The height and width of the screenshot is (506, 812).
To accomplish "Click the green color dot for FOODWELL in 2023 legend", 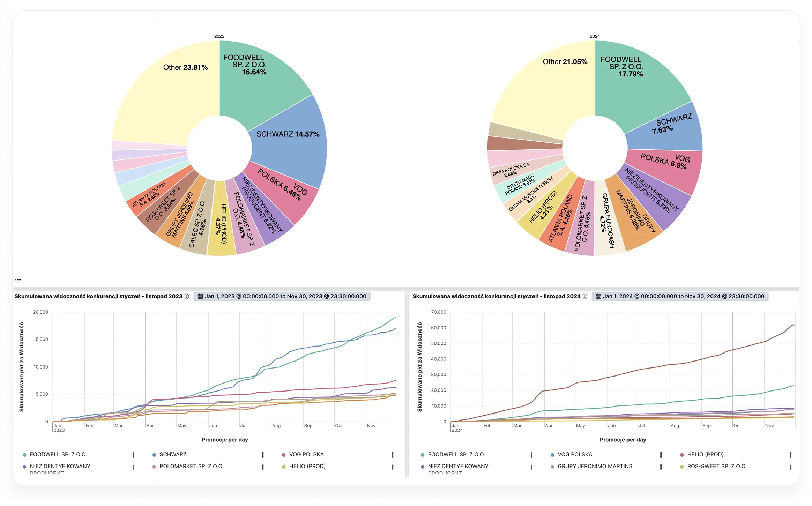I will pyautogui.click(x=24, y=455).
